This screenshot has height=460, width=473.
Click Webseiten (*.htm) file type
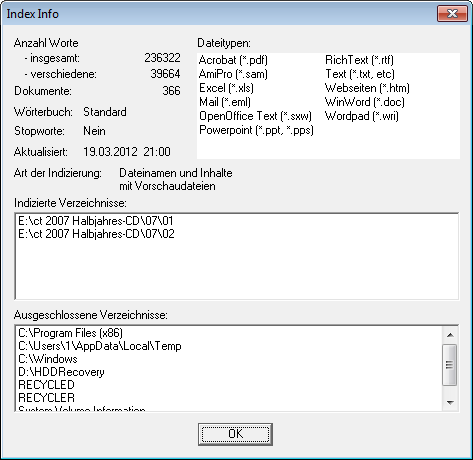pos(367,88)
